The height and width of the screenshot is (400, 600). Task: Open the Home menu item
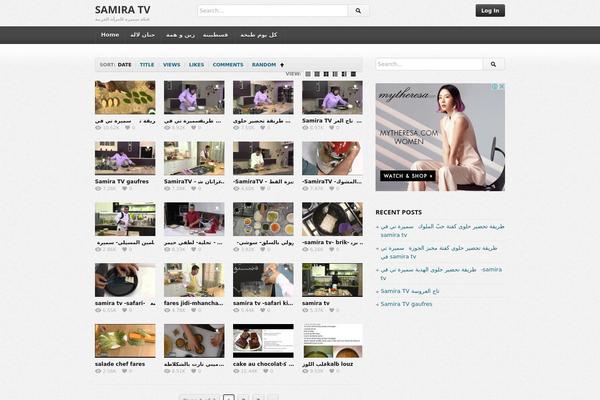click(x=110, y=35)
